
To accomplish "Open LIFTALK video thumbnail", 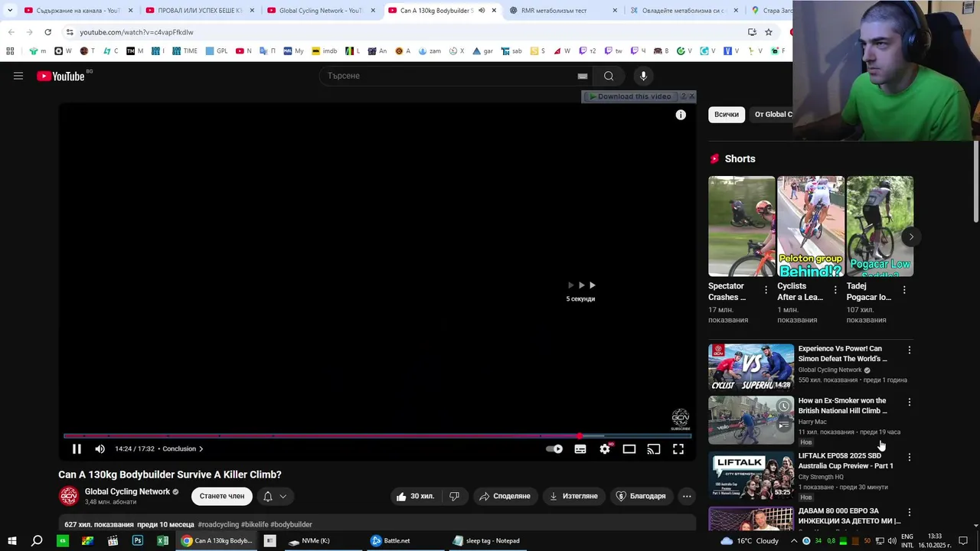I will pyautogui.click(x=751, y=474).
